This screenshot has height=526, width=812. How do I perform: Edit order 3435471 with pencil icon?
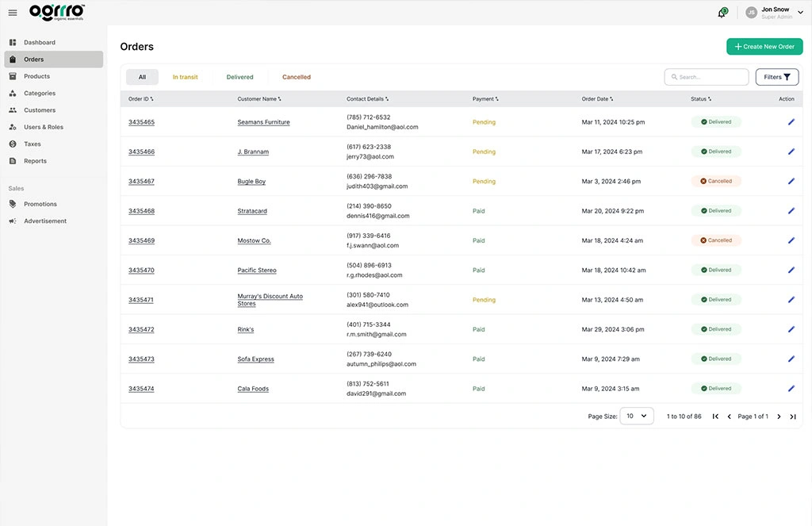(791, 299)
